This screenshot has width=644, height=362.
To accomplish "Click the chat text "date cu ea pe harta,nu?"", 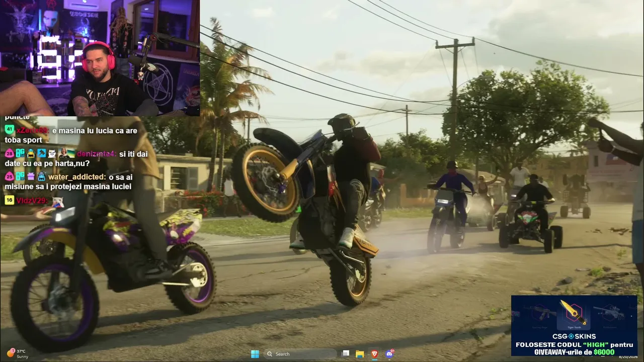I will click(47, 163).
